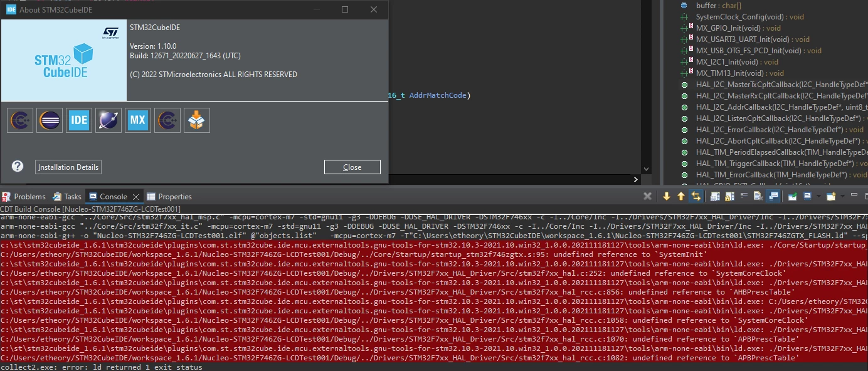Image resolution: width=868 pixels, height=371 pixels.
Task: Select HAL_I2C_AddrCallback in outline
Action: [781, 107]
